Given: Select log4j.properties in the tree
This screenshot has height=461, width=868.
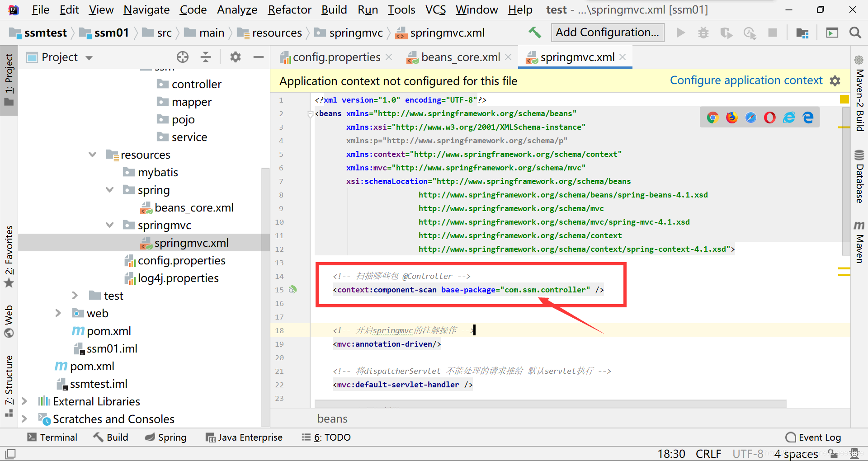Looking at the screenshot, I should point(178,278).
